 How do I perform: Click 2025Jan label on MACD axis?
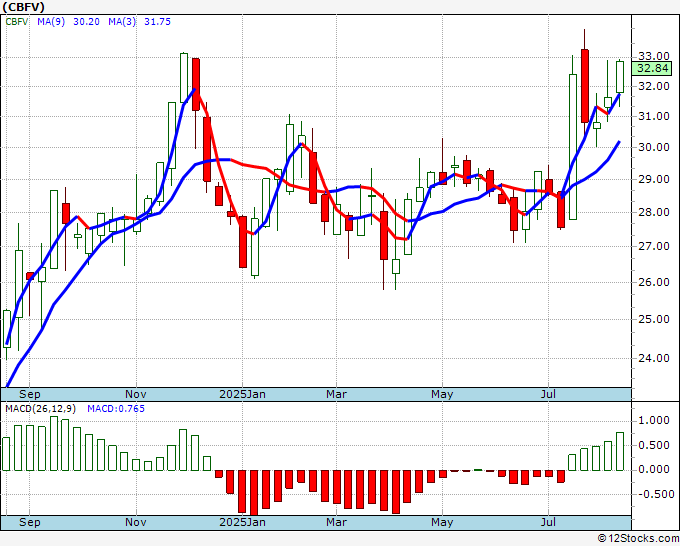coord(242,522)
